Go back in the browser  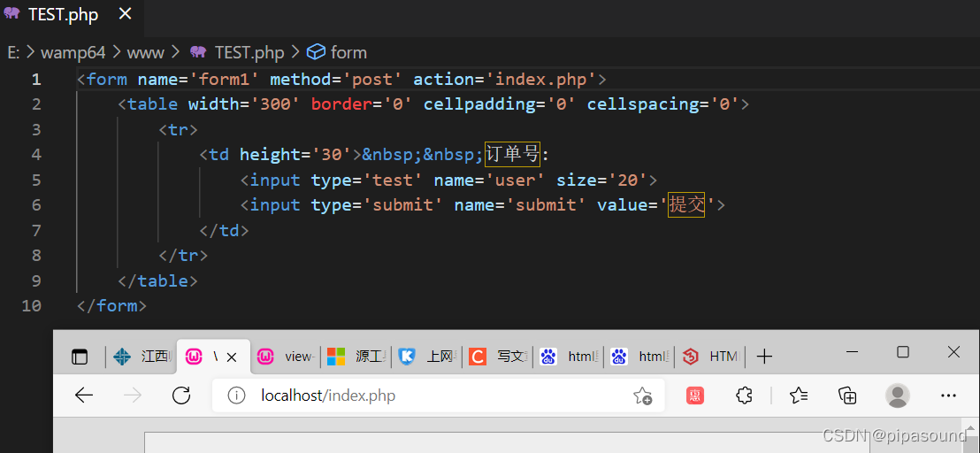pos(84,395)
